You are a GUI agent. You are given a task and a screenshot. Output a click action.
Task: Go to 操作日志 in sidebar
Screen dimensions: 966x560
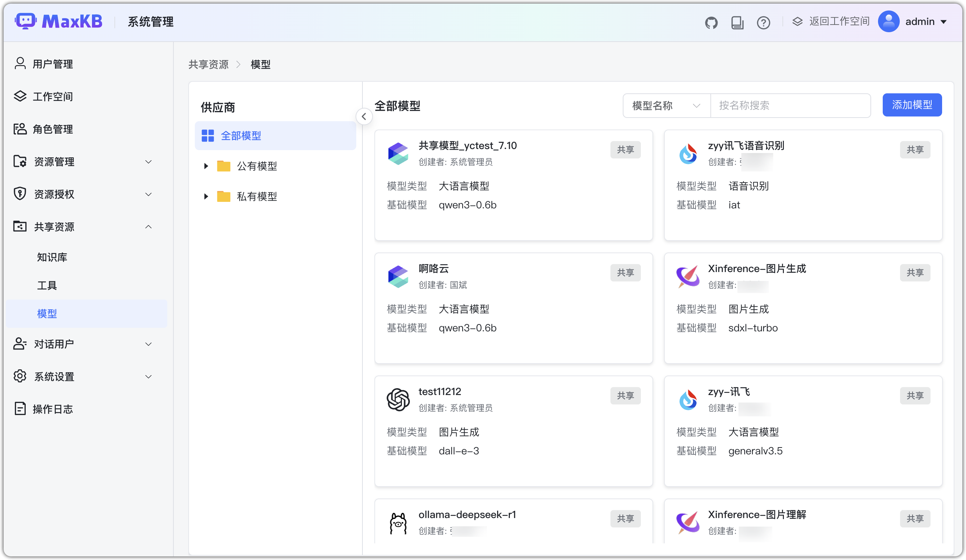52,409
